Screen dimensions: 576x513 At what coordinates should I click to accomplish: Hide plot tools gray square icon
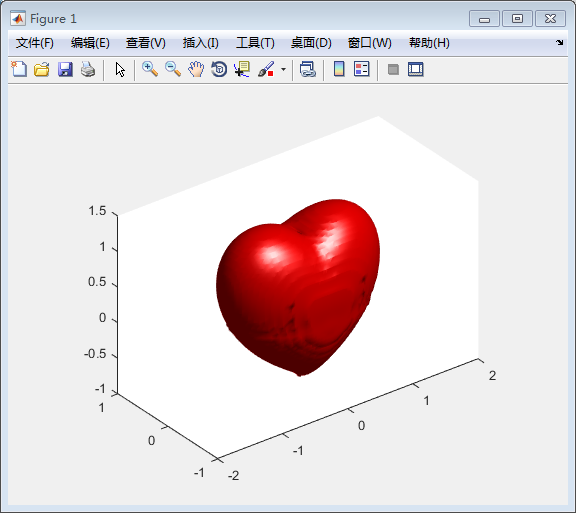[393, 69]
